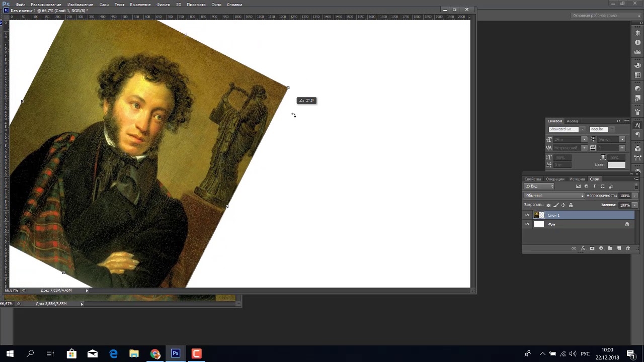This screenshot has width=644, height=362.
Task: Click link layers icon at panel bottom
Action: click(x=574, y=248)
